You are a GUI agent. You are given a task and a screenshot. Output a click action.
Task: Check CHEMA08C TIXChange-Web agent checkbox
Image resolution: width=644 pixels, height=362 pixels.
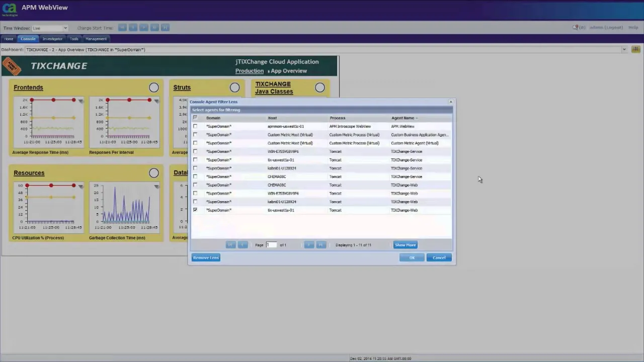pyautogui.click(x=195, y=185)
